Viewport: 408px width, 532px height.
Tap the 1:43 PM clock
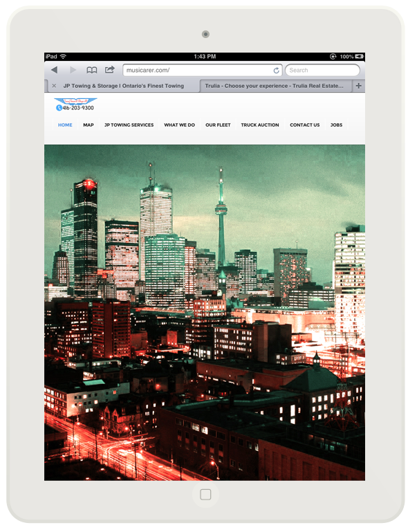pos(205,56)
